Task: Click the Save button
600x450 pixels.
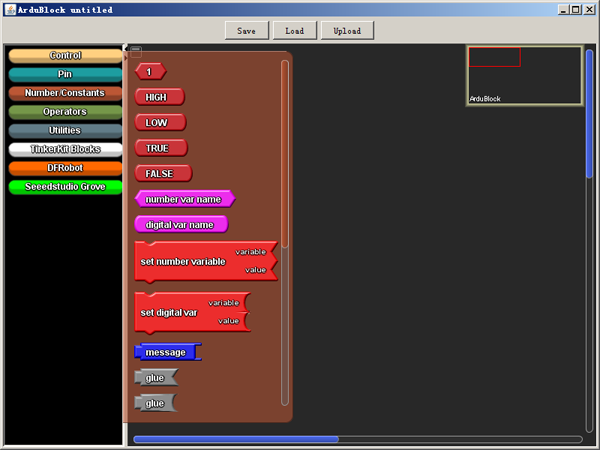Action: coord(247,31)
